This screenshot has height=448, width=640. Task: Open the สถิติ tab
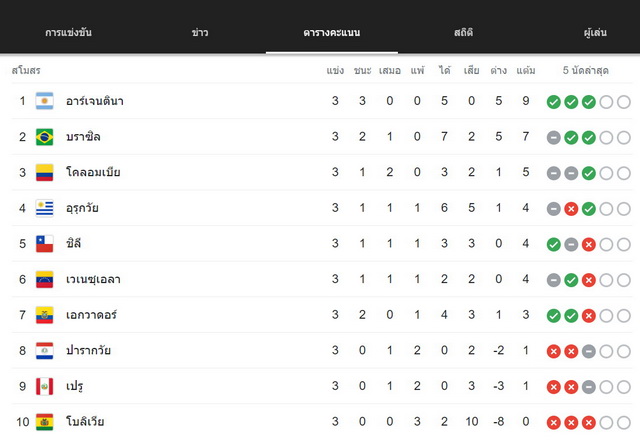[464, 33]
